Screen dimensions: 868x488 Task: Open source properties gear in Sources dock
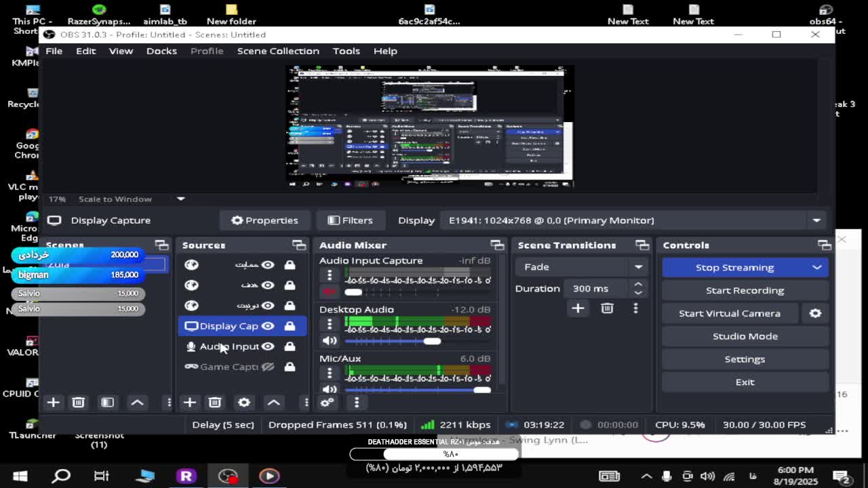pos(244,403)
